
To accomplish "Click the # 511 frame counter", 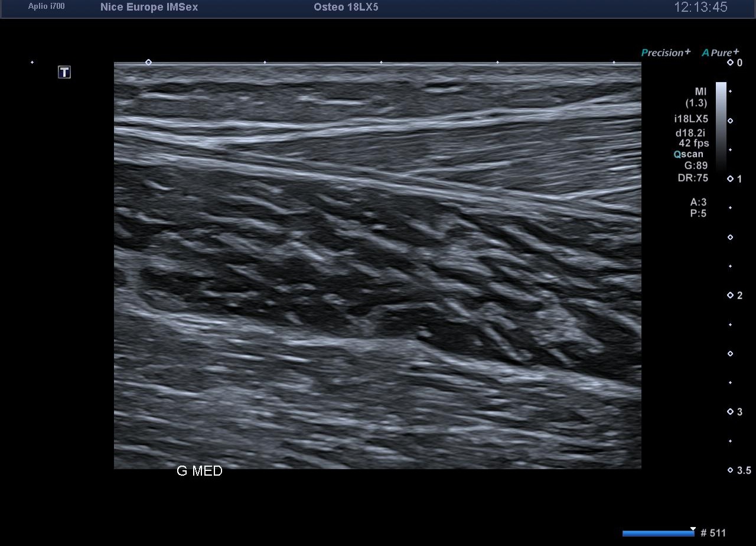I will pyautogui.click(x=713, y=533).
